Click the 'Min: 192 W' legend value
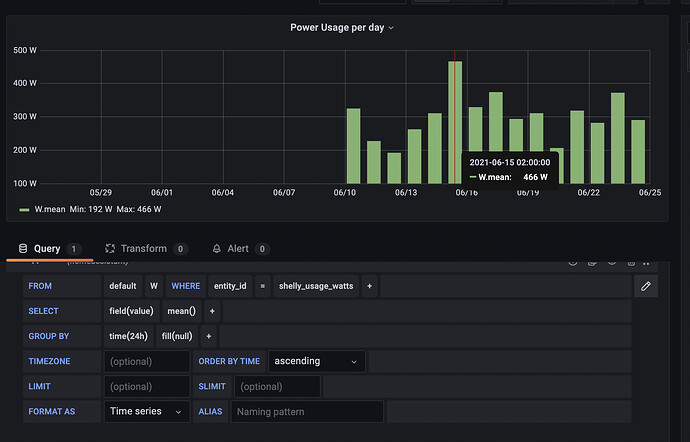 91,210
